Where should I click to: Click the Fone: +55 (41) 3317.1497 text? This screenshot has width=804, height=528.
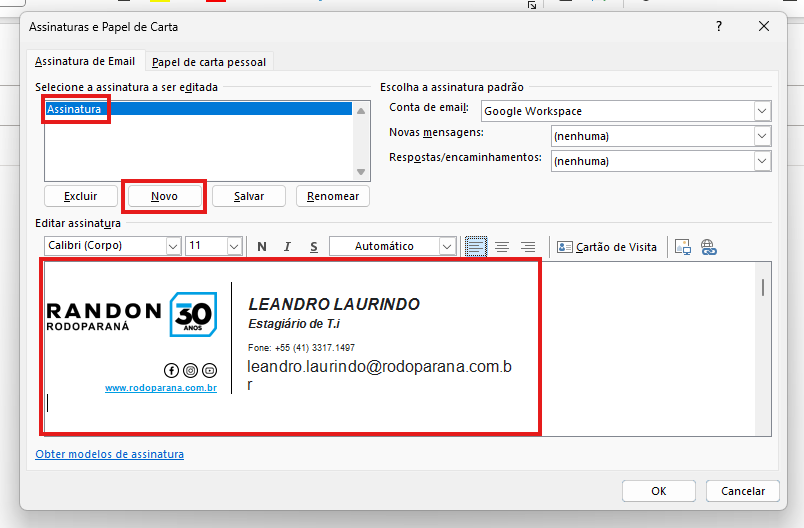tap(302, 348)
